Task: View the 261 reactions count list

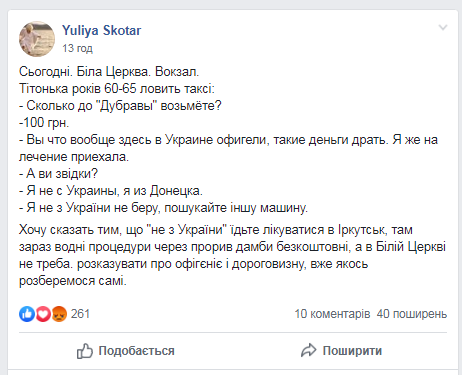Action: (80, 314)
